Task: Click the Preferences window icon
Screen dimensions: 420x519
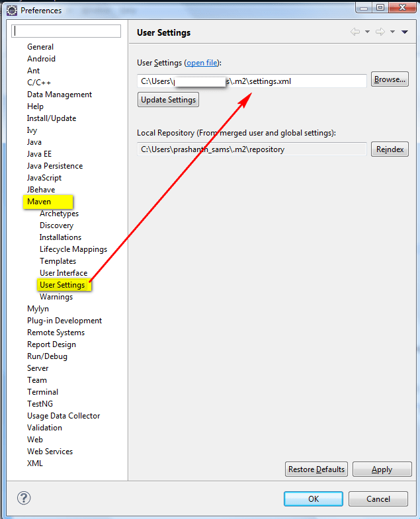Action: point(12,11)
